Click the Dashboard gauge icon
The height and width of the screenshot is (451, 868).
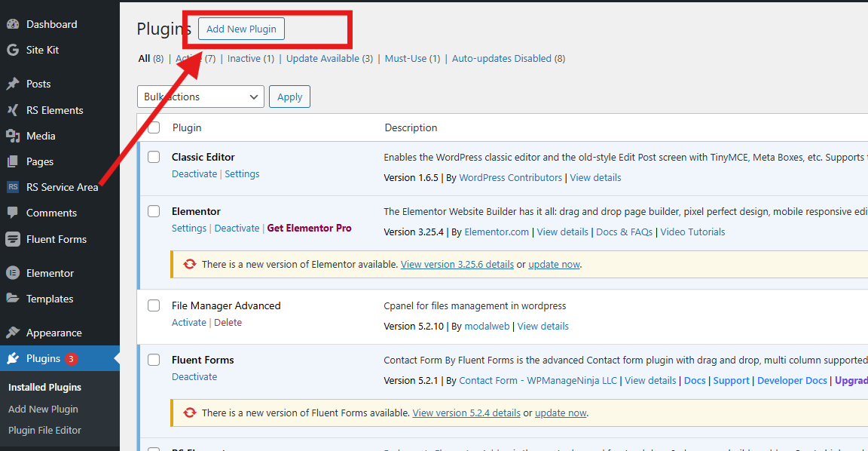coord(13,24)
